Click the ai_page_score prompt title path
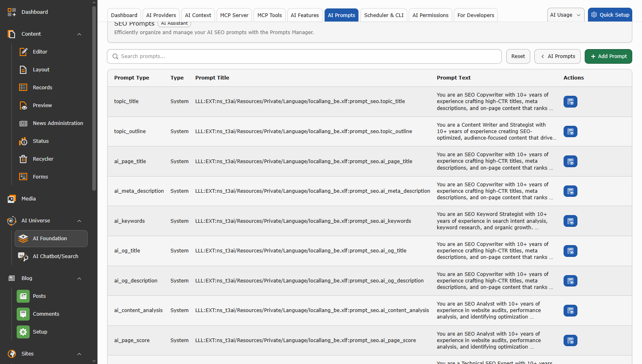 coord(306,340)
